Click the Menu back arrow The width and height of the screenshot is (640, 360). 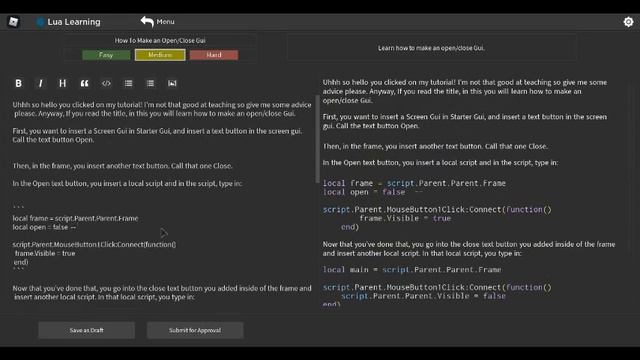[147, 21]
